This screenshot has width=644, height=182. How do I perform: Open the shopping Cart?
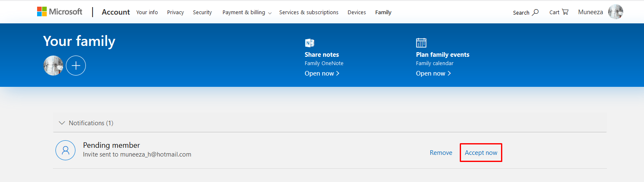559,12
